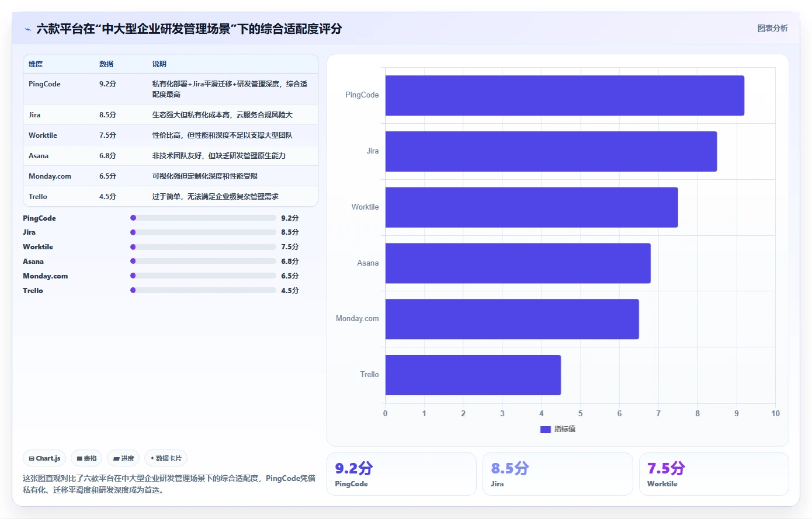Click the 9.2分 PingCode summary card
The width and height of the screenshot is (812, 519).
pos(401,474)
